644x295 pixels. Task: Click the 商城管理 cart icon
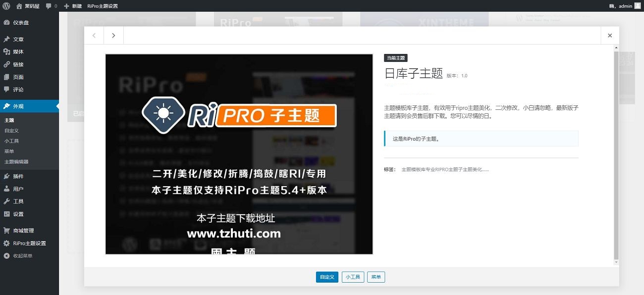7,231
